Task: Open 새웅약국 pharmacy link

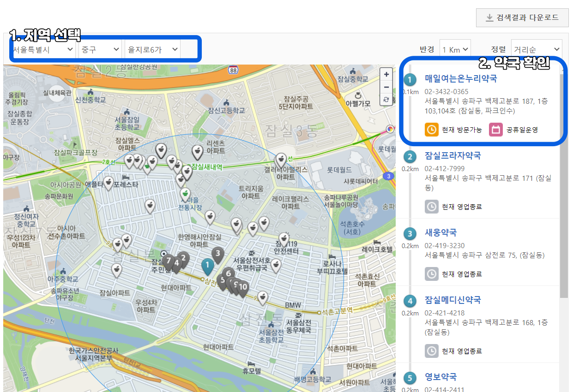Action: coord(440,232)
